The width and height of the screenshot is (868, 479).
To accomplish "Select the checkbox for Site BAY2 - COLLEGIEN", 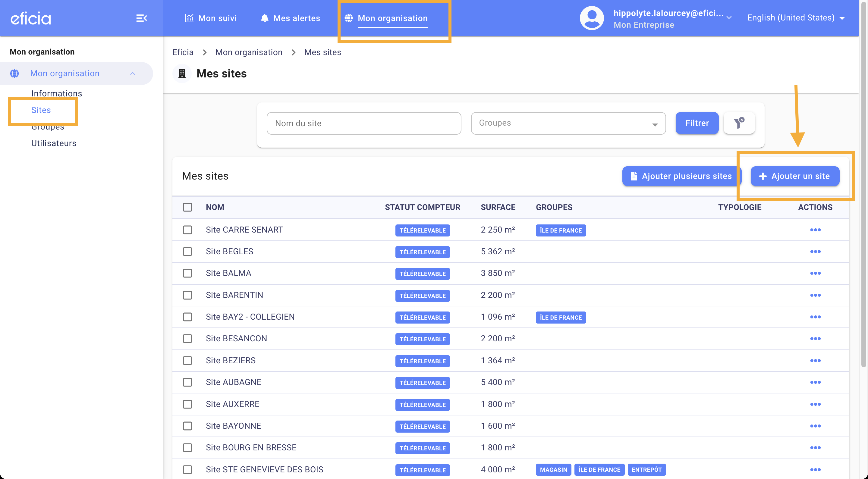I will (187, 317).
